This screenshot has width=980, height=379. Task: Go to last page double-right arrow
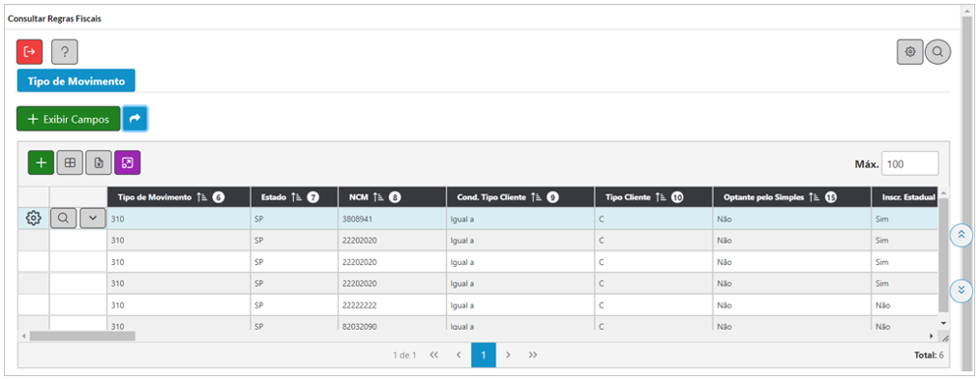click(x=532, y=355)
